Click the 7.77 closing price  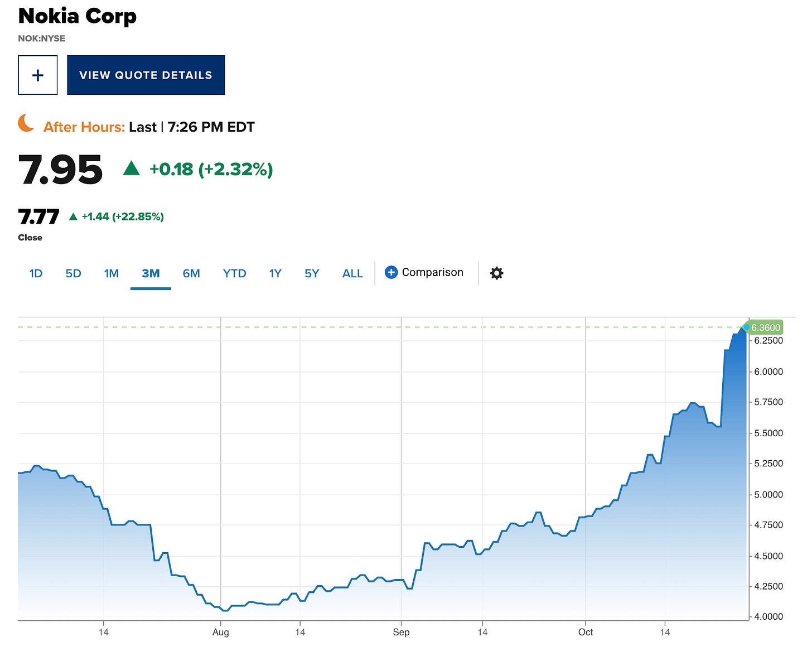pos(38,216)
